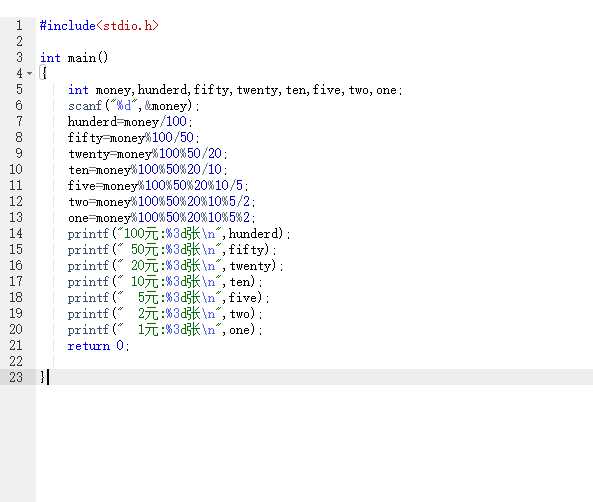
Task: Click the 'ten=money%100%50%20/10;' line
Action: [x=148, y=169]
